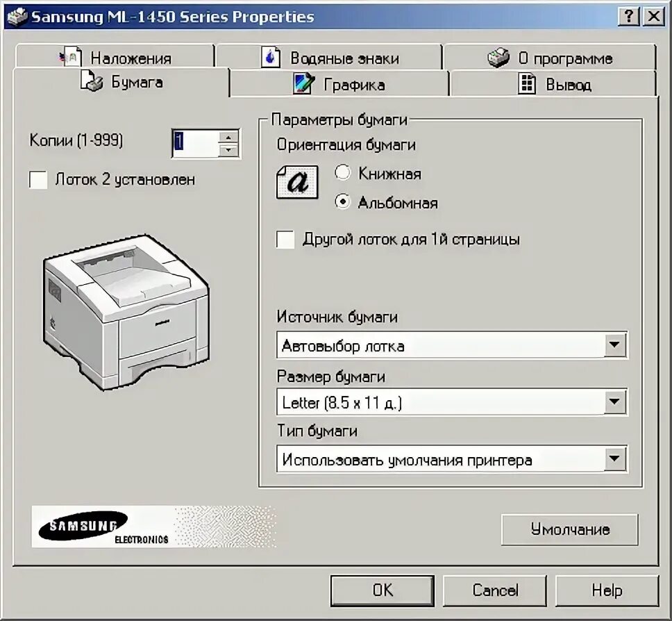Click the printer icon in the title bar
Image resolution: width=672 pixels, height=621 pixels.
pyautogui.click(x=17, y=17)
